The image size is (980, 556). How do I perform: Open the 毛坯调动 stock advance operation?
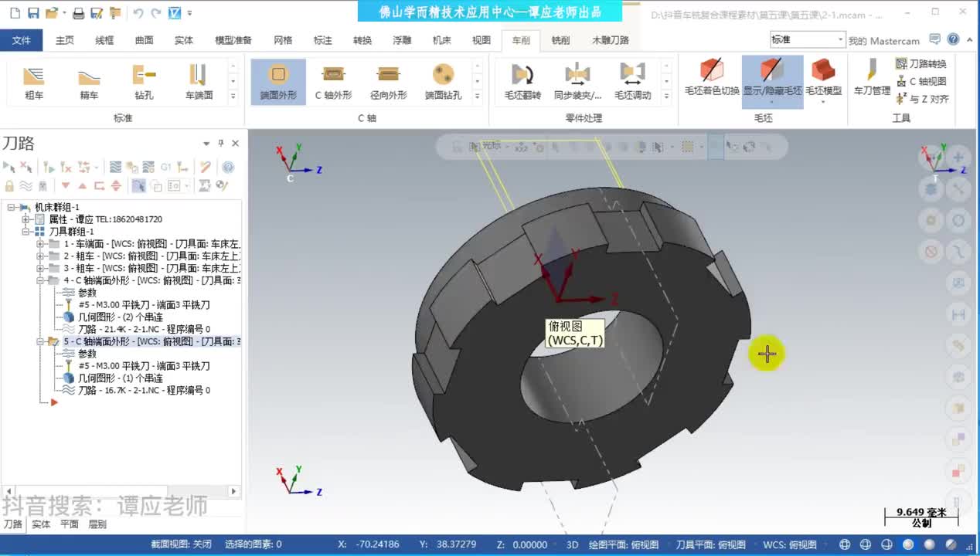tap(632, 82)
